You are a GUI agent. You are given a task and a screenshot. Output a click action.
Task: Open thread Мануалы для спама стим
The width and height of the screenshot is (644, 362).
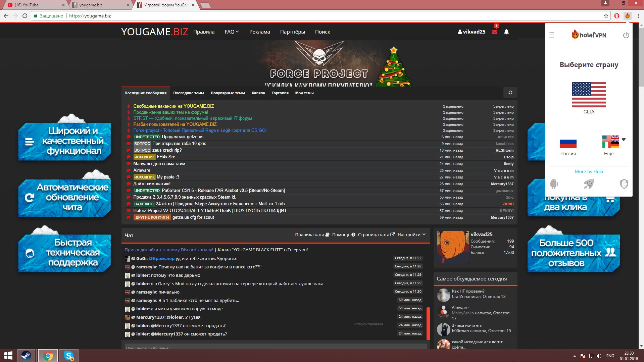tap(159, 164)
